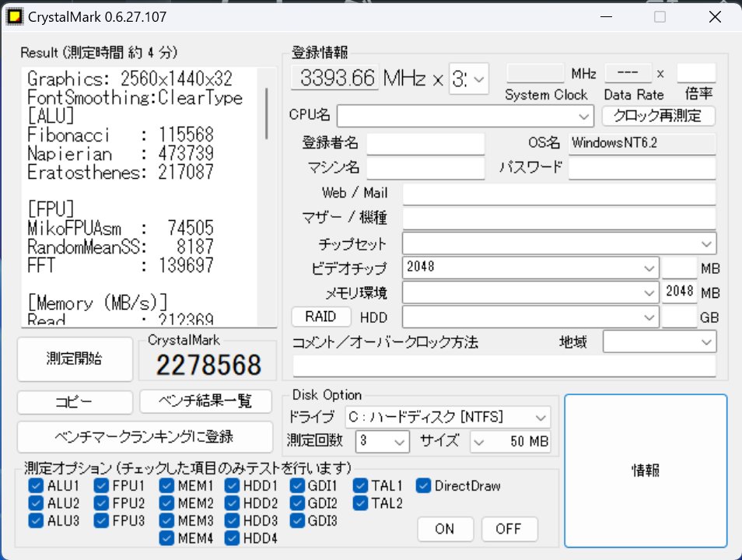
Task: Toggle the TAL1 checkbox
Action: (361, 485)
